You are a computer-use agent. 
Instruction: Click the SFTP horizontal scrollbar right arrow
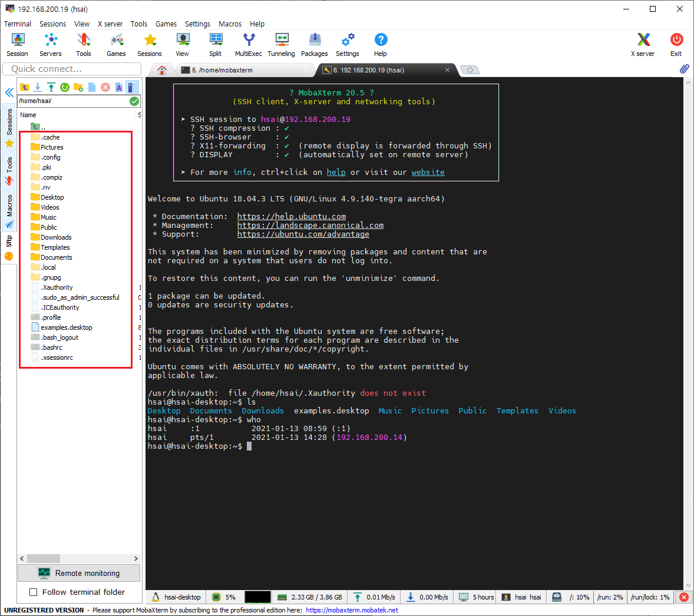pos(136,558)
